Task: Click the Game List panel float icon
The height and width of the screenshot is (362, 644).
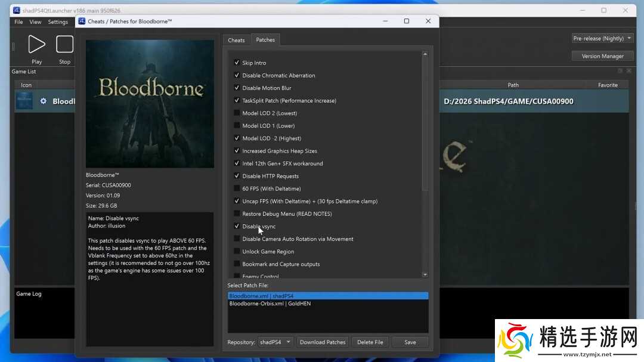Action: 620,71
